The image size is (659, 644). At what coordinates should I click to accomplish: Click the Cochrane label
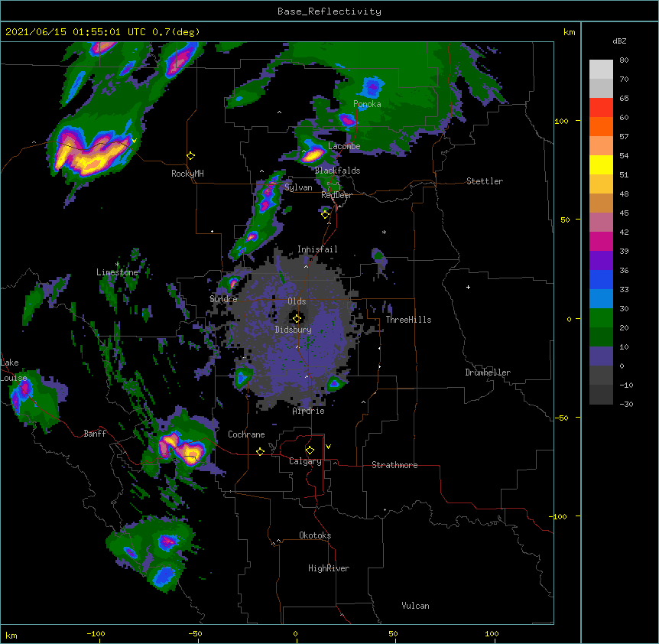246,434
